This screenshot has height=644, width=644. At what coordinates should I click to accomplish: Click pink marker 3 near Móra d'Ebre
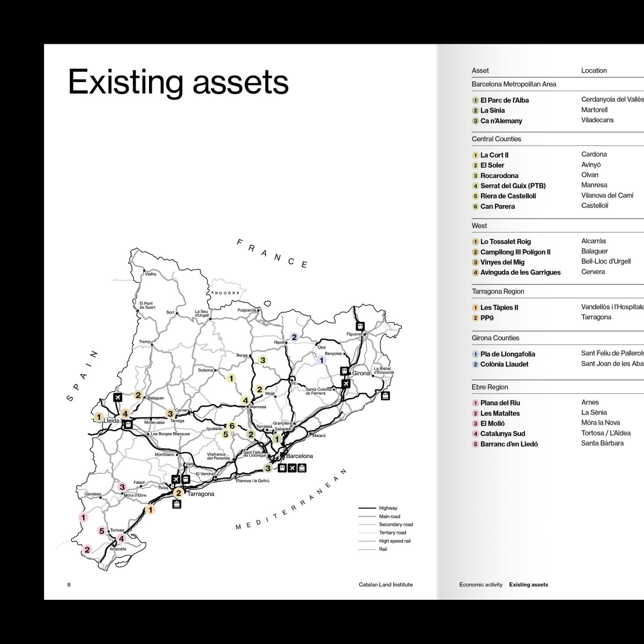(122, 487)
